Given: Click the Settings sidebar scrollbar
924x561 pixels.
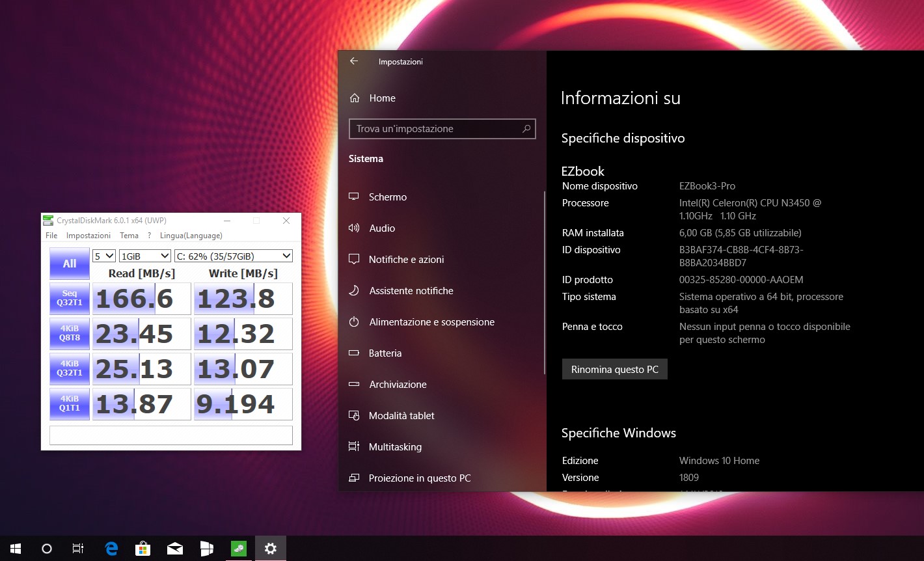Looking at the screenshot, I should tap(544, 282).
